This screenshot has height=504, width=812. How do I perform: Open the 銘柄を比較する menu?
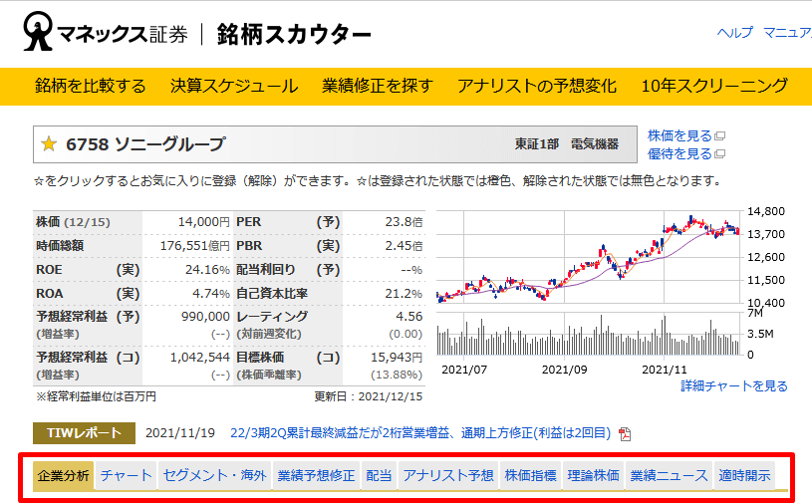tap(91, 86)
